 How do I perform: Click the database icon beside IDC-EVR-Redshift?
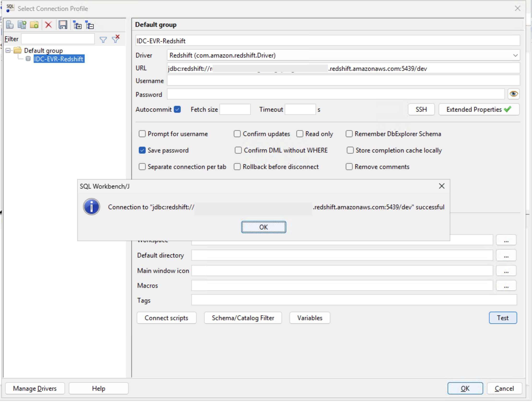(x=28, y=59)
